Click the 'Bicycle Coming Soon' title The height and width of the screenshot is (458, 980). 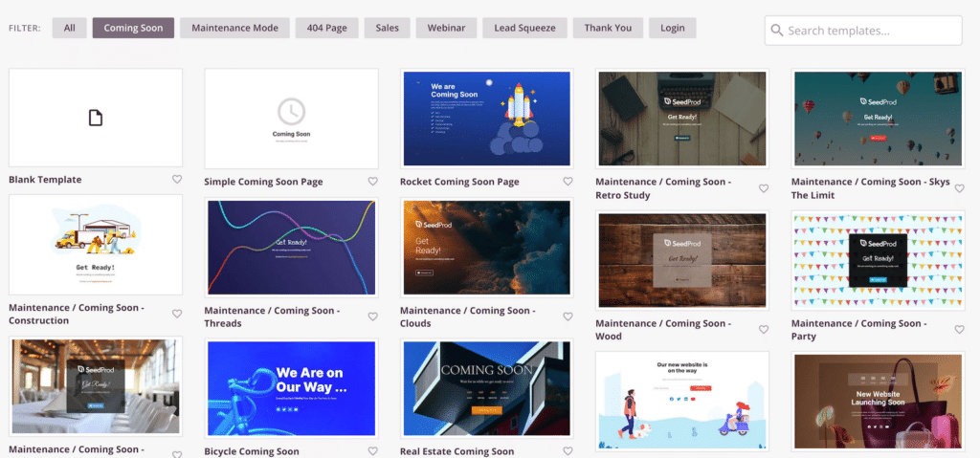point(252,451)
